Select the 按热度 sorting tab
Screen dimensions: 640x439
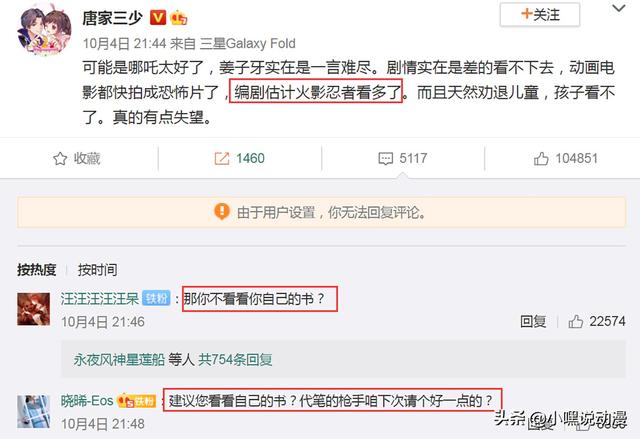pyautogui.click(x=36, y=270)
